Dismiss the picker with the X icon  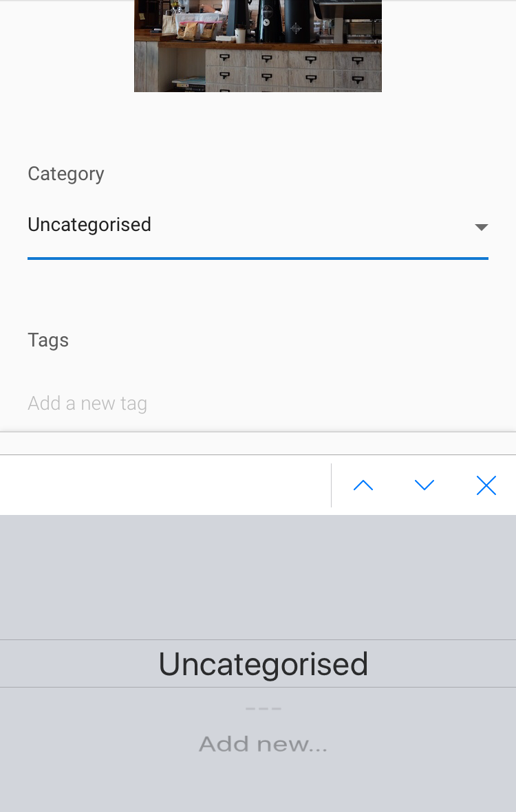486,485
